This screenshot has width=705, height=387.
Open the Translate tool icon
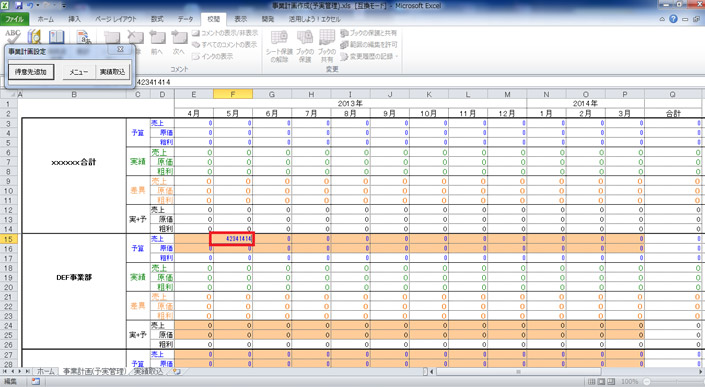coord(84,37)
